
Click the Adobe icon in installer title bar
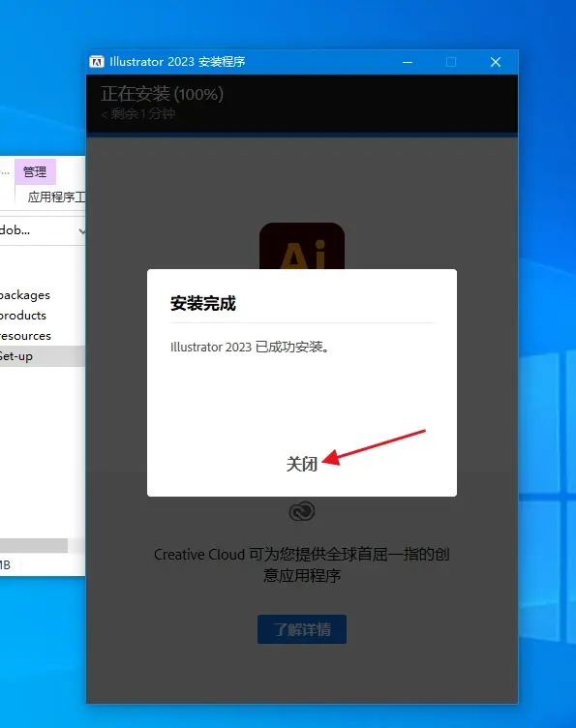pos(97,62)
